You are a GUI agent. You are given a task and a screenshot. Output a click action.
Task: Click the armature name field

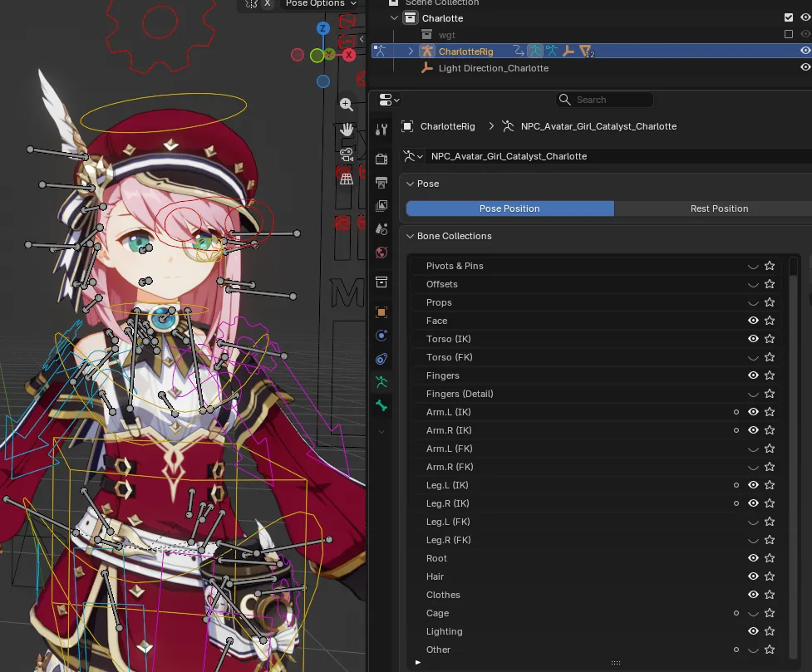click(619, 156)
